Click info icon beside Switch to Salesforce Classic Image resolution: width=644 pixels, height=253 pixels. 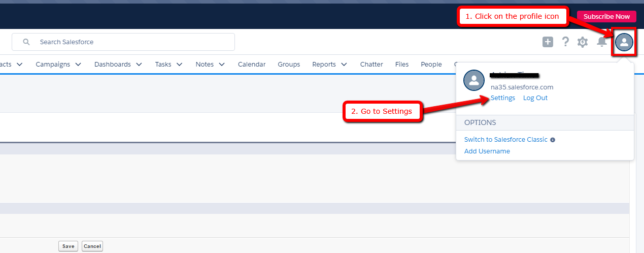(x=553, y=140)
